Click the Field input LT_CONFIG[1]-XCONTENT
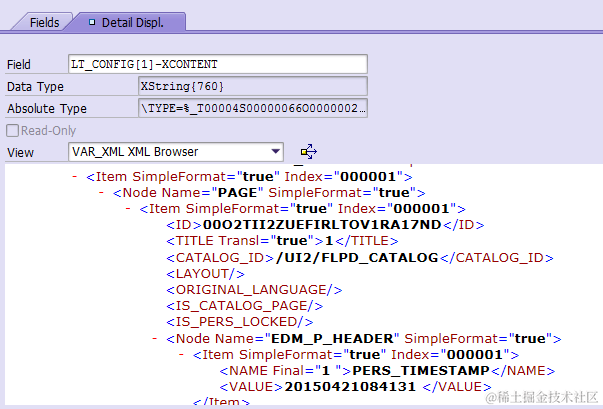Image resolution: width=603 pixels, height=409 pixels. tap(218, 64)
